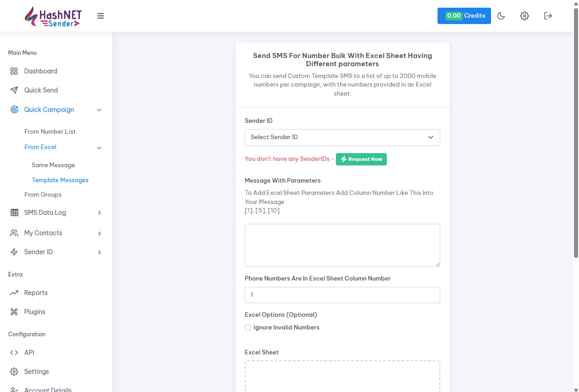Click the Dashboard grid icon
Image resolution: width=579 pixels, height=392 pixels.
click(14, 71)
